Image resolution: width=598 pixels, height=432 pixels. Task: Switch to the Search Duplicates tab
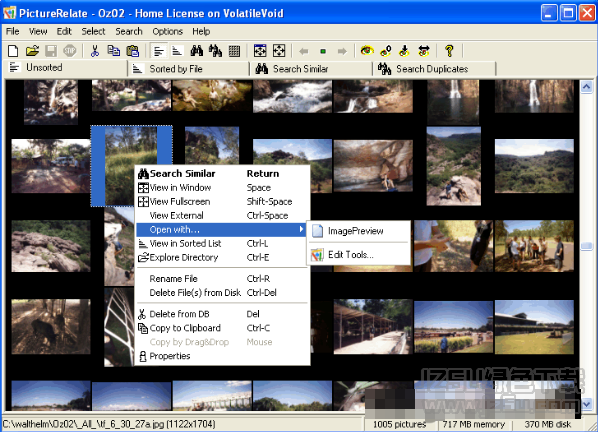[434, 69]
